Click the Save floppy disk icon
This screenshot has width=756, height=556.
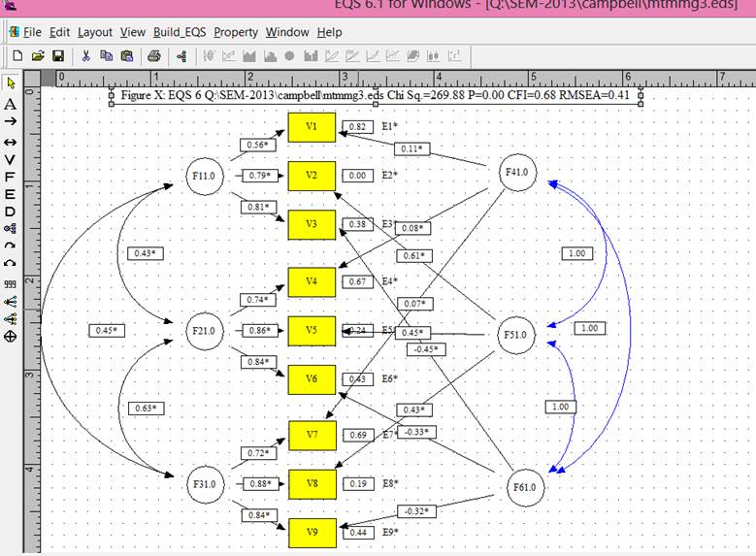pyautogui.click(x=58, y=56)
